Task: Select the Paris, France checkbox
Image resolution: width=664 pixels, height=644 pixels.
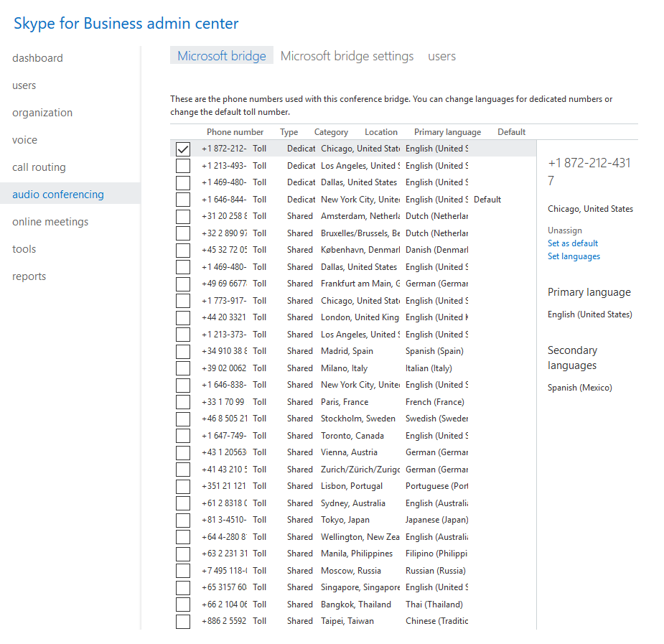Action: [183, 402]
